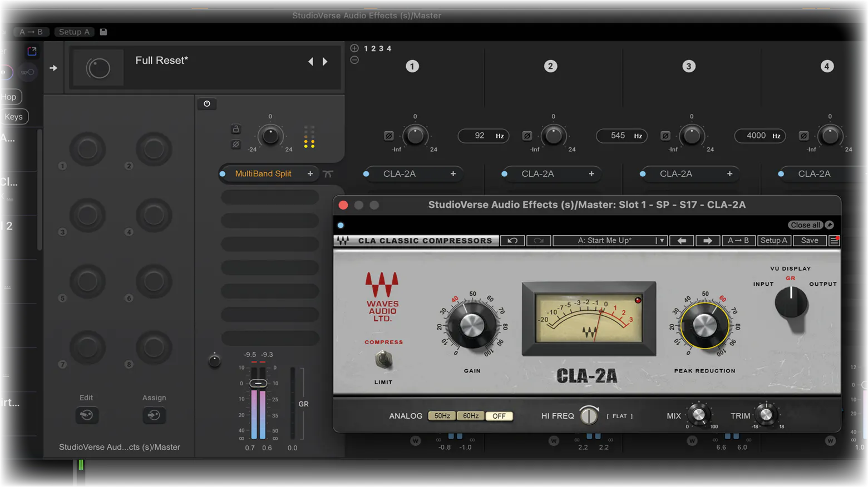Image resolution: width=868 pixels, height=487 pixels.
Task: Flip the Compress/Limit toggle switch
Action: click(x=383, y=360)
